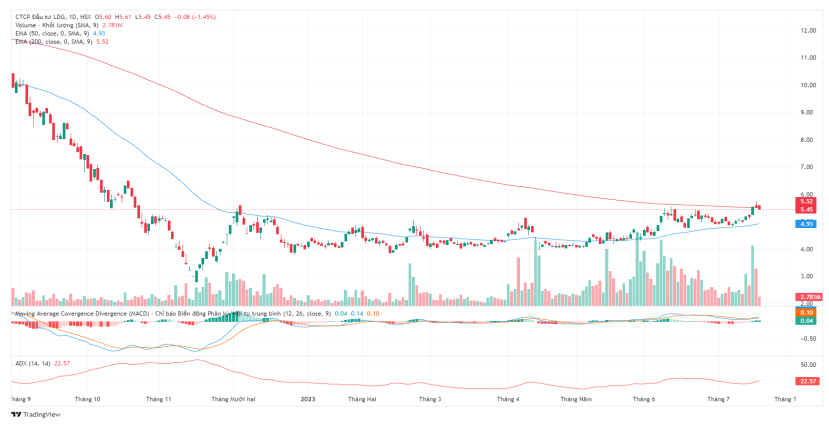Select Tháng 6 on the time axis
The image size is (829, 439).
point(643,398)
